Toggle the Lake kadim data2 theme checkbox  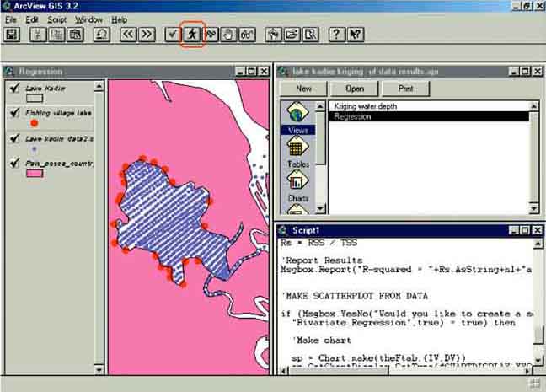[x=13, y=137]
